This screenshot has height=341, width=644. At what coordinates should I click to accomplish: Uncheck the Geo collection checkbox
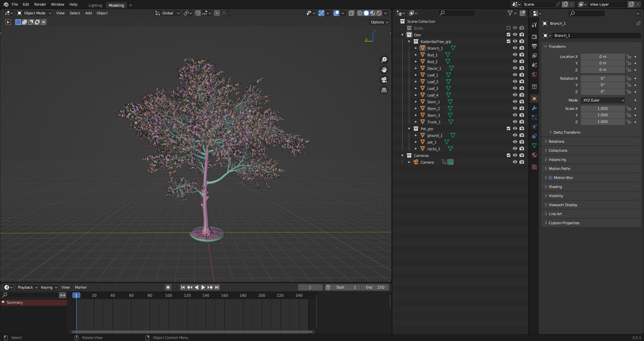(x=508, y=35)
